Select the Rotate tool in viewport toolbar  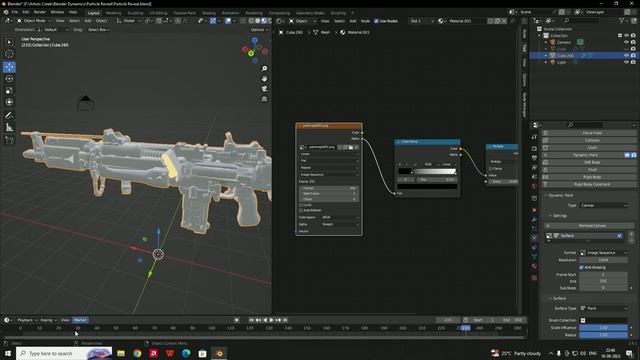(9, 79)
